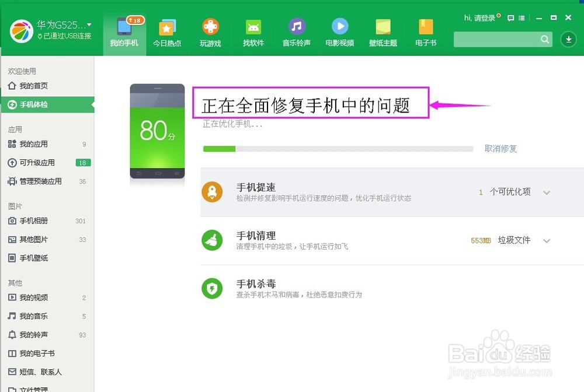Select the 手机杀毒 antivirus shield icon
The image size is (584, 392).
click(213, 289)
